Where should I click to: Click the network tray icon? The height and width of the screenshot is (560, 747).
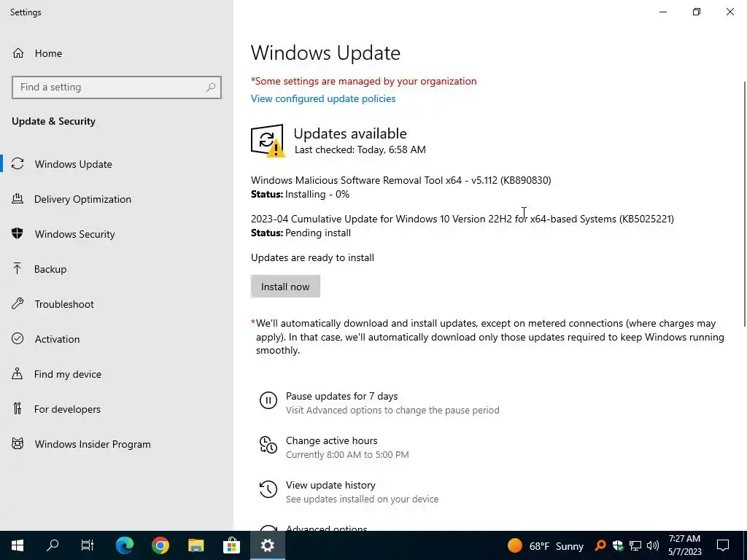635,545
